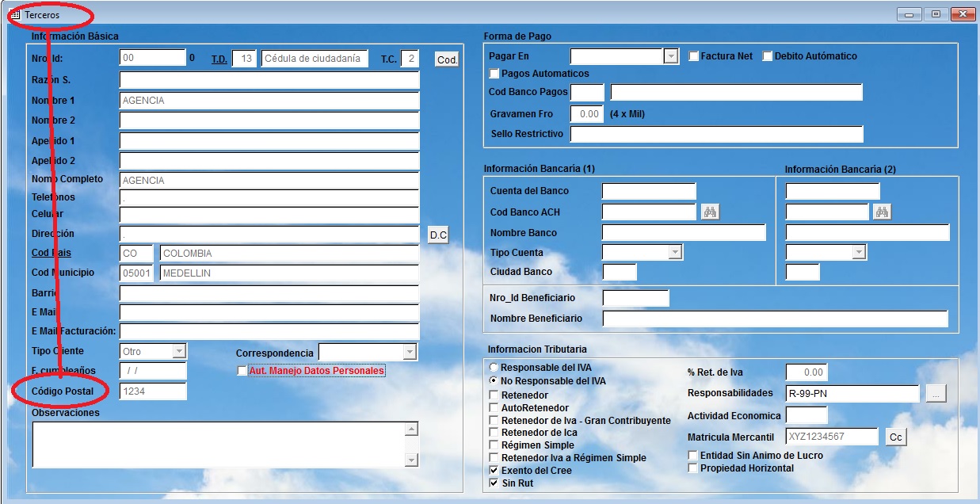Click Matricula Mercantil field showing XYZ1234567

[x=832, y=437]
